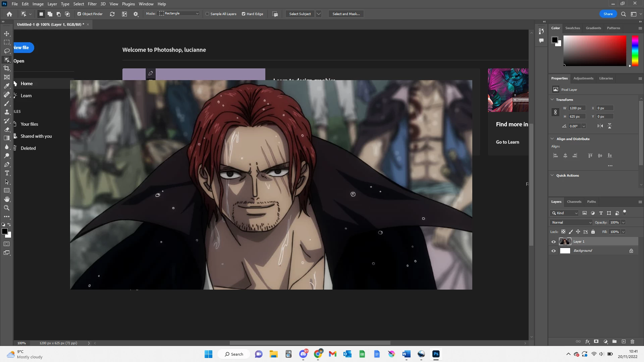Delete layer using trash icon
Viewport: 644px width, 362px height.
(632, 342)
